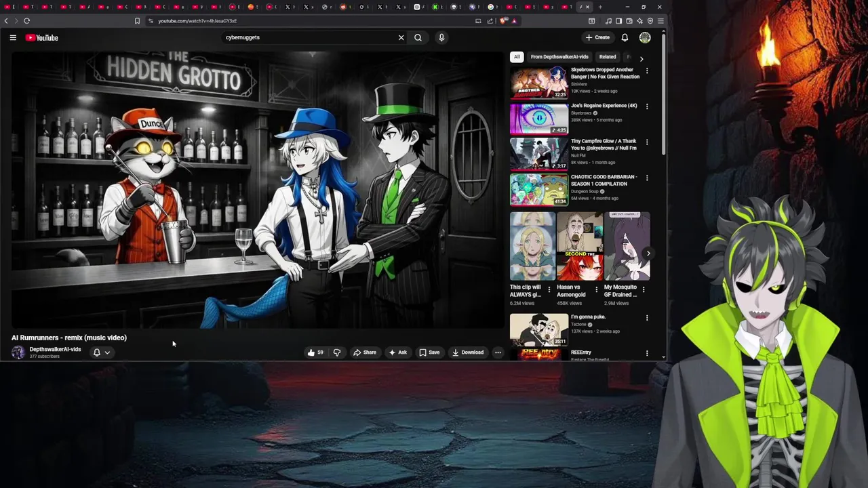Save video to playlist
This screenshot has width=868, height=488.
tap(429, 352)
